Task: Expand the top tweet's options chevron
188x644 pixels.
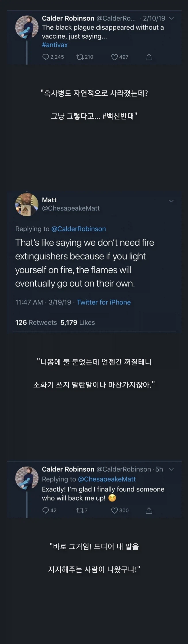Action: point(172,18)
